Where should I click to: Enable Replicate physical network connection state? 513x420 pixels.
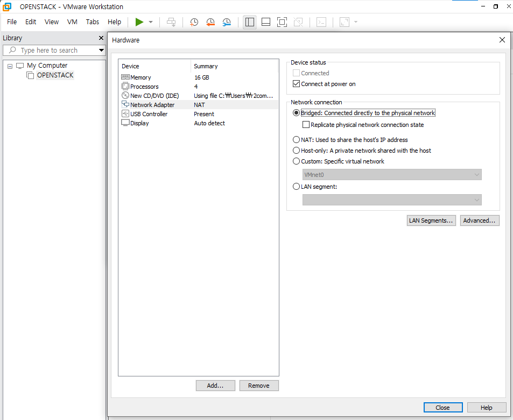point(306,125)
